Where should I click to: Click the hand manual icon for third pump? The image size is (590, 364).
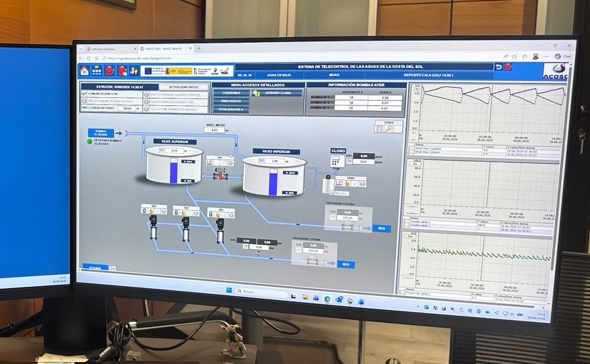(218, 215)
